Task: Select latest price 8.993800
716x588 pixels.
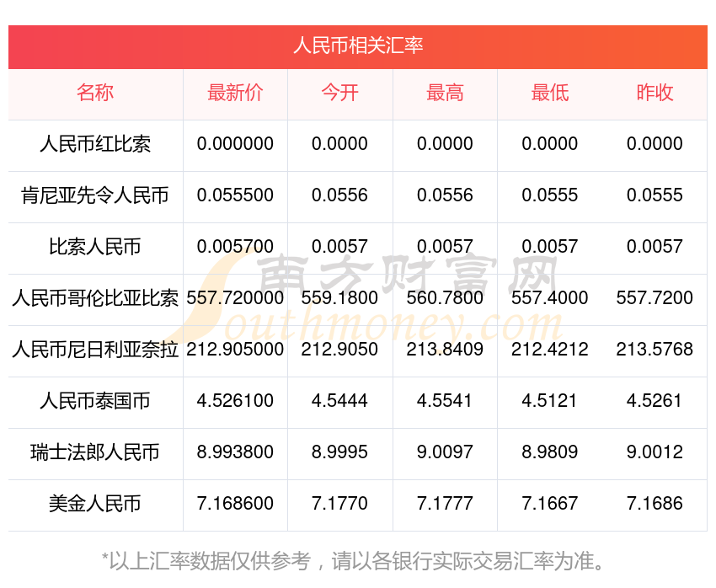Action: point(235,452)
